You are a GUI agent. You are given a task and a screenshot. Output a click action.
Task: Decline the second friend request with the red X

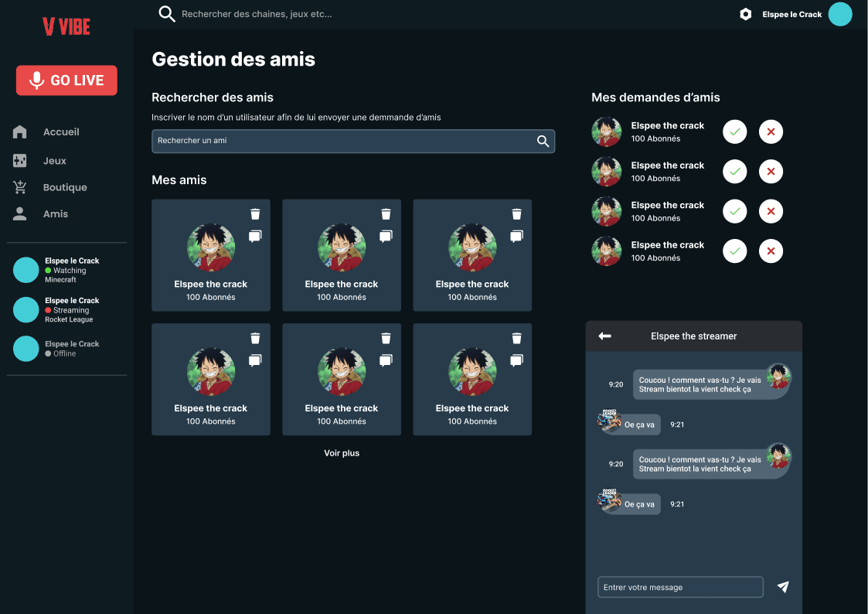pyautogui.click(x=771, y=172)
